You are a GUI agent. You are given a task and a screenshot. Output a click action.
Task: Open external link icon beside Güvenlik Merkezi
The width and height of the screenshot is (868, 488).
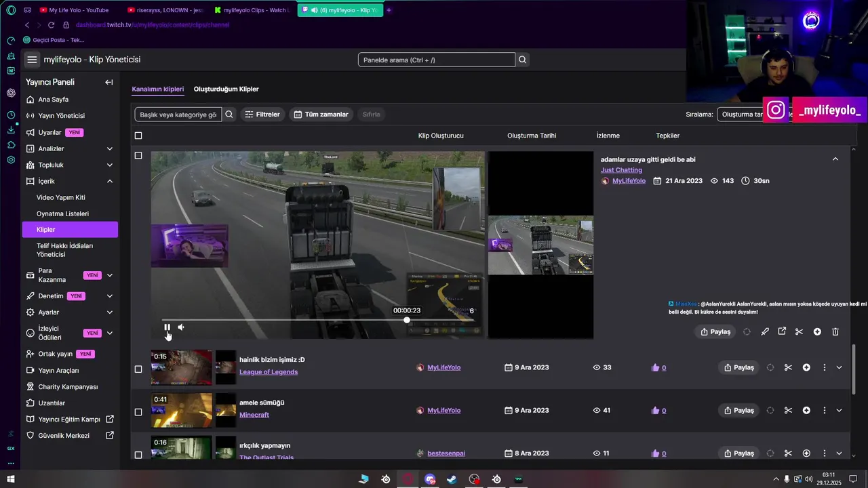(110, 435)
